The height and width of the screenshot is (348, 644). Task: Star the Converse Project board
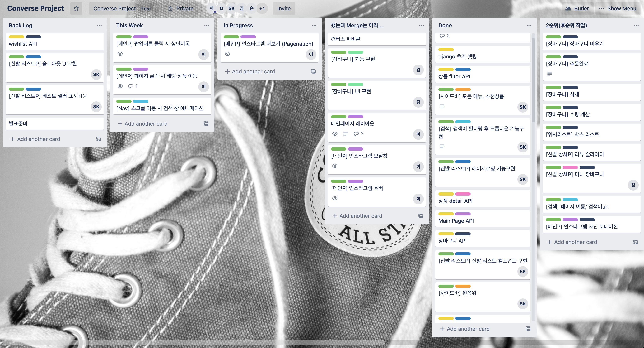(x=76, y=8)
